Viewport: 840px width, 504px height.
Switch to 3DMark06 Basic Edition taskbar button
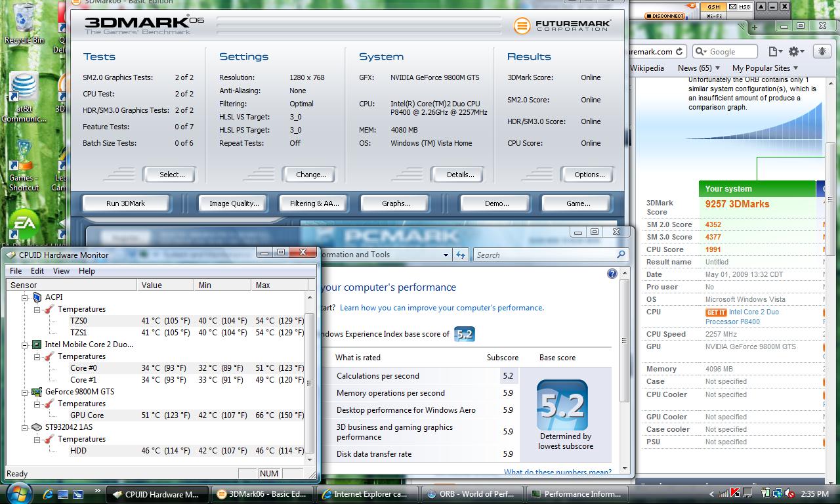click(263, 494)
